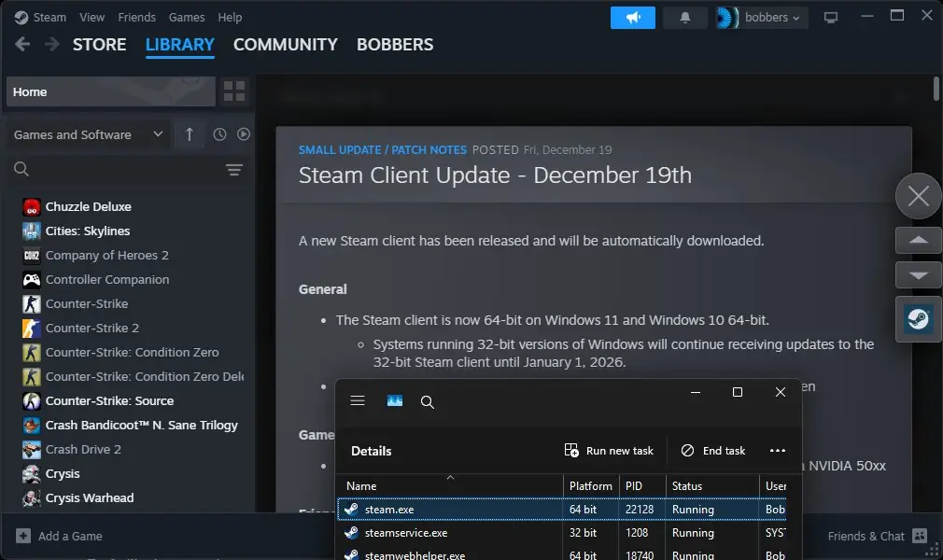
Task: Switch to the STORE tab
Action: point(100,45)
